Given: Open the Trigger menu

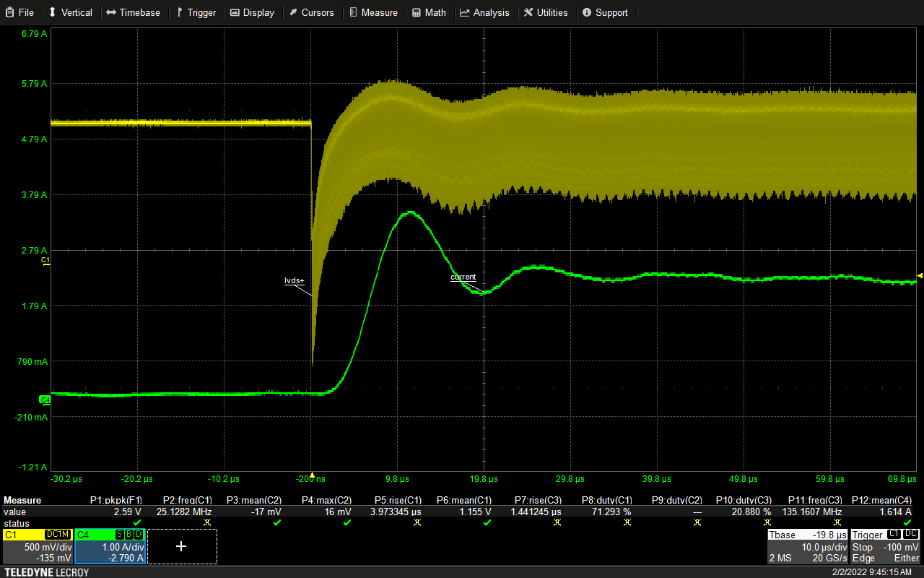Looking at the screenshot, I should coord(196,12).
